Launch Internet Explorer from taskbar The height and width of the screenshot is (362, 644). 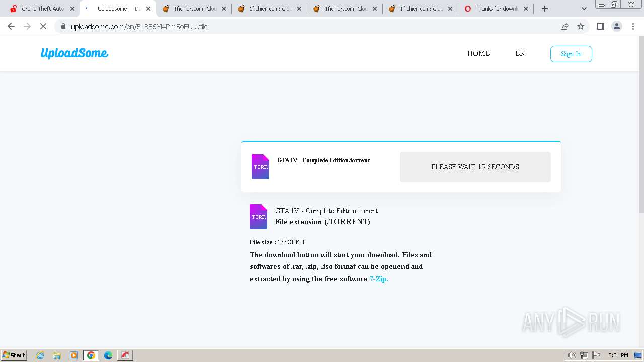40,355
